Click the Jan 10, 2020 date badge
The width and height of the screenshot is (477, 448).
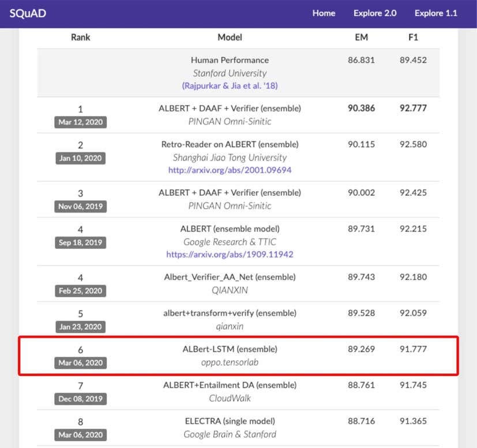point(80,158)
